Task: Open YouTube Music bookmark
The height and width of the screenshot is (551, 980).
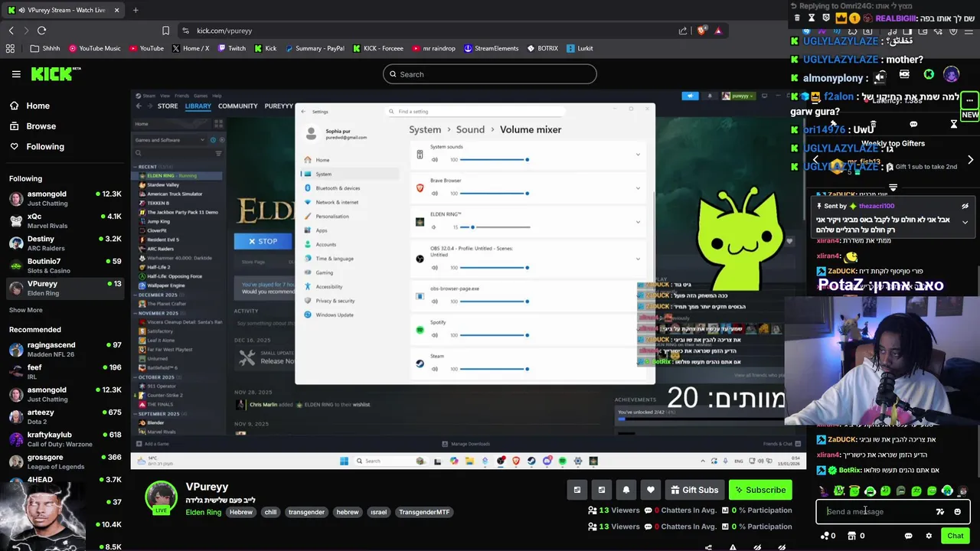Action: coord(94,48)
